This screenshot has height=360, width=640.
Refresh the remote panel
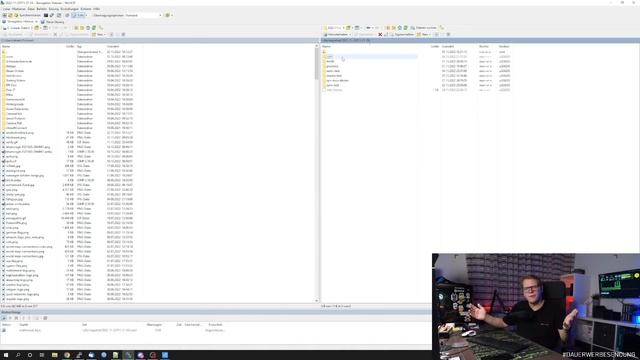tap(406, 28)
